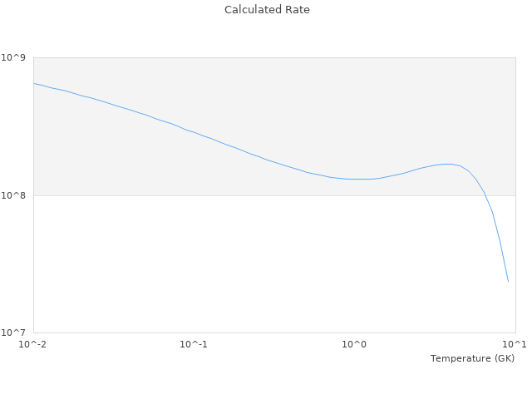Click the curve's flat minimum above 10^0
The height and width of the screenshot is (399, 532).
coord(359,179)
